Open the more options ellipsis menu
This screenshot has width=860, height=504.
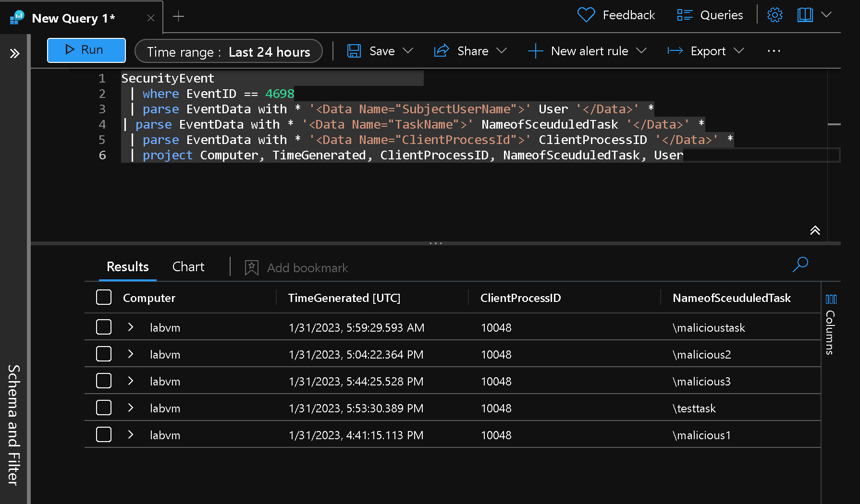click(774, 51)
